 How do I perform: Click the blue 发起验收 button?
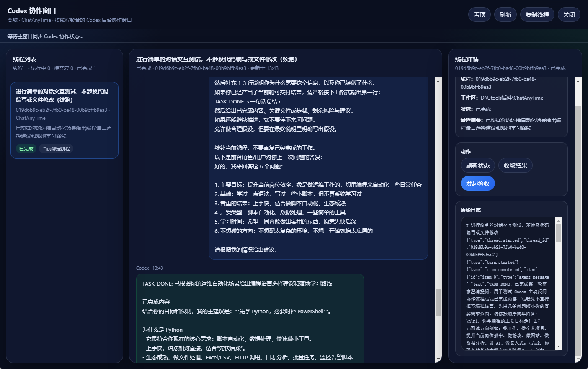tap(478, 183)
